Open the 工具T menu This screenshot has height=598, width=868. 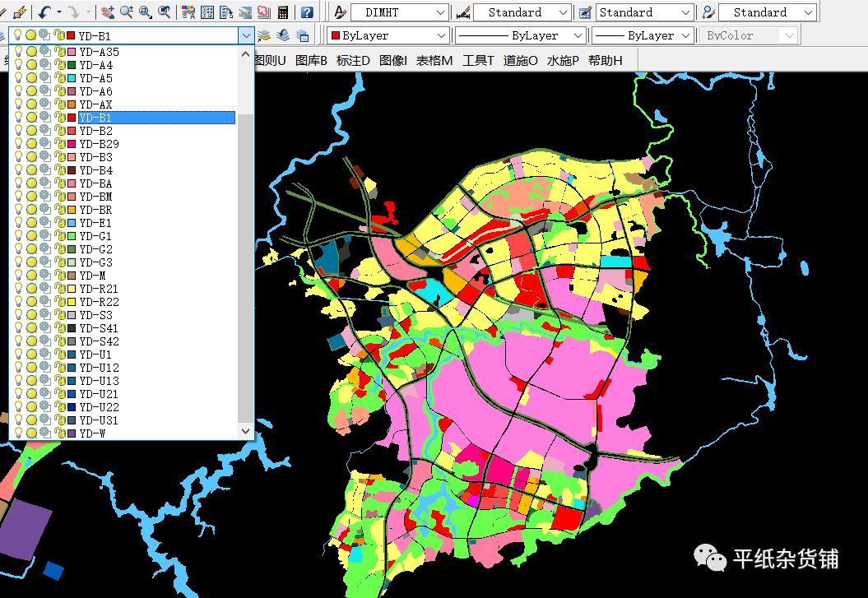coord(478,60)
